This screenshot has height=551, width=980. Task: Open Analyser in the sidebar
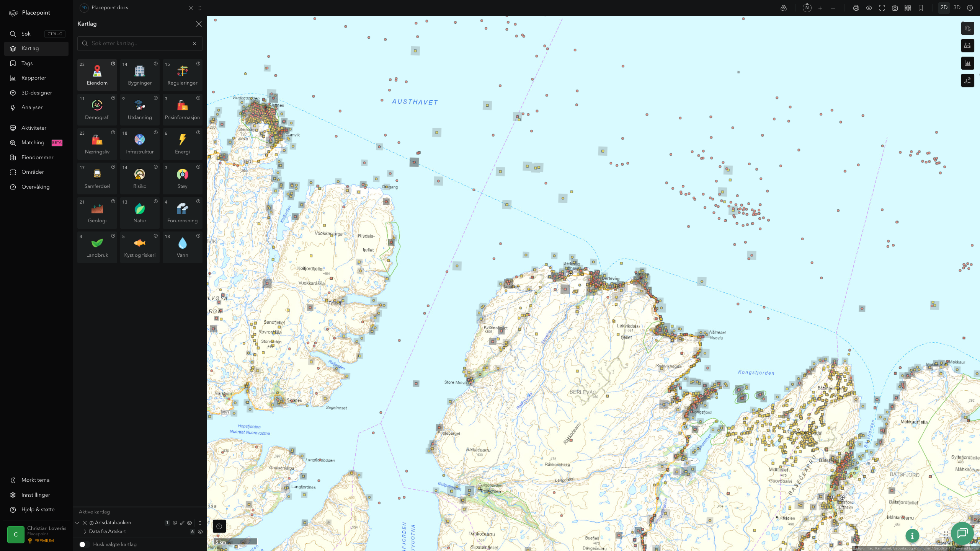pos(36,108)
